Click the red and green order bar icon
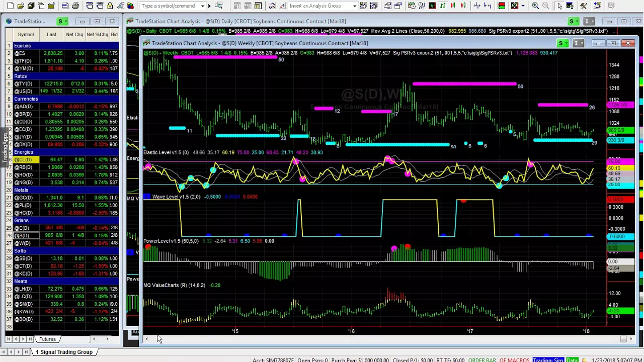 click(x=501, y=6)
